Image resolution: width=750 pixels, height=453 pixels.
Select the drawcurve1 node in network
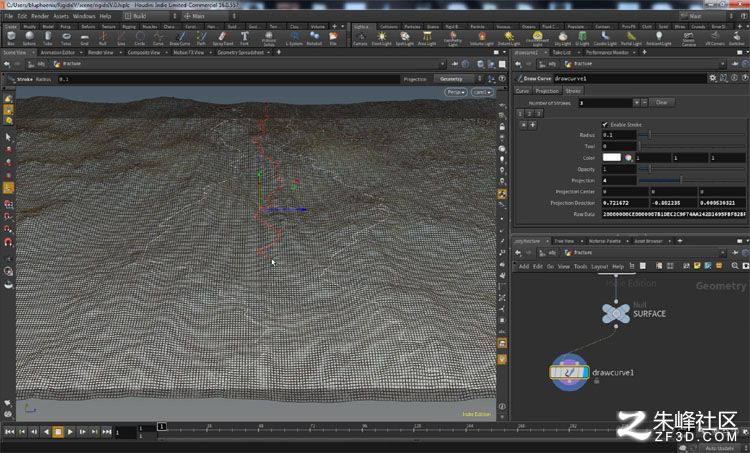pos(569,372)
